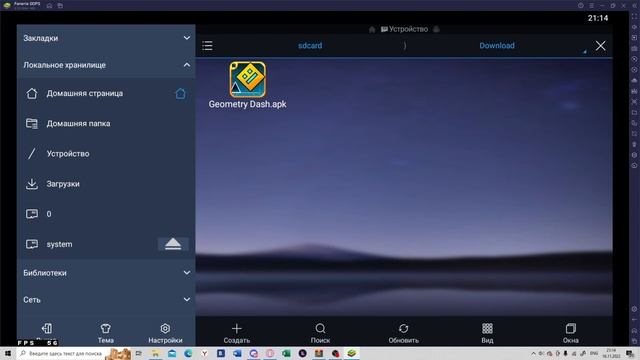This screenshot has width=640, height=360.
Task: Open Yandex browser from taskbar
Action: point(204,353)
